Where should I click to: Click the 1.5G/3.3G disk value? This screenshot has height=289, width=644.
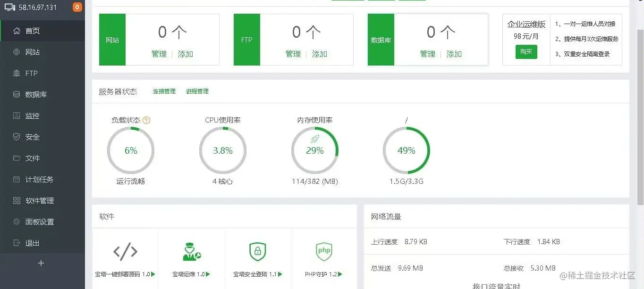[x=407, y=182]
